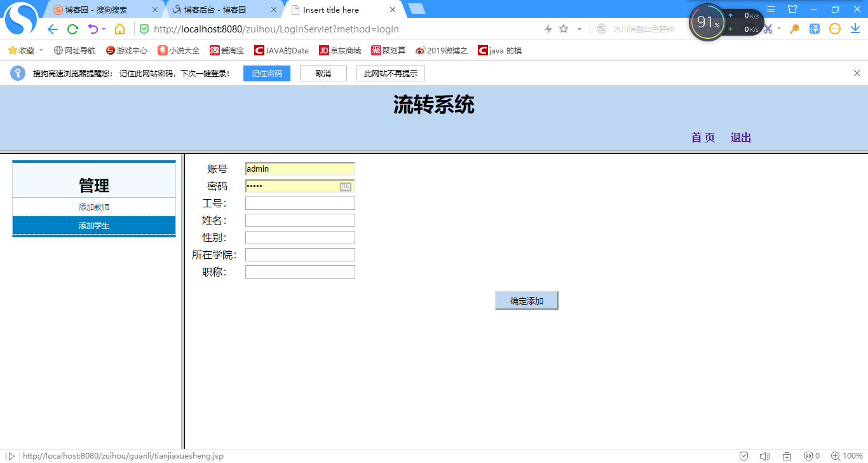Reload the page with the green refresh icon
The image size is (868, 463).
72,29
